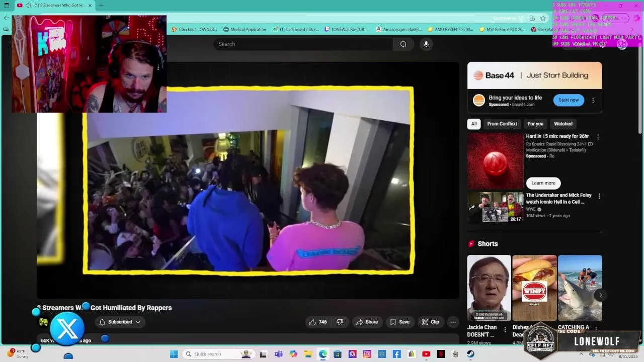Save the video to playlist

tap(399, 322)
